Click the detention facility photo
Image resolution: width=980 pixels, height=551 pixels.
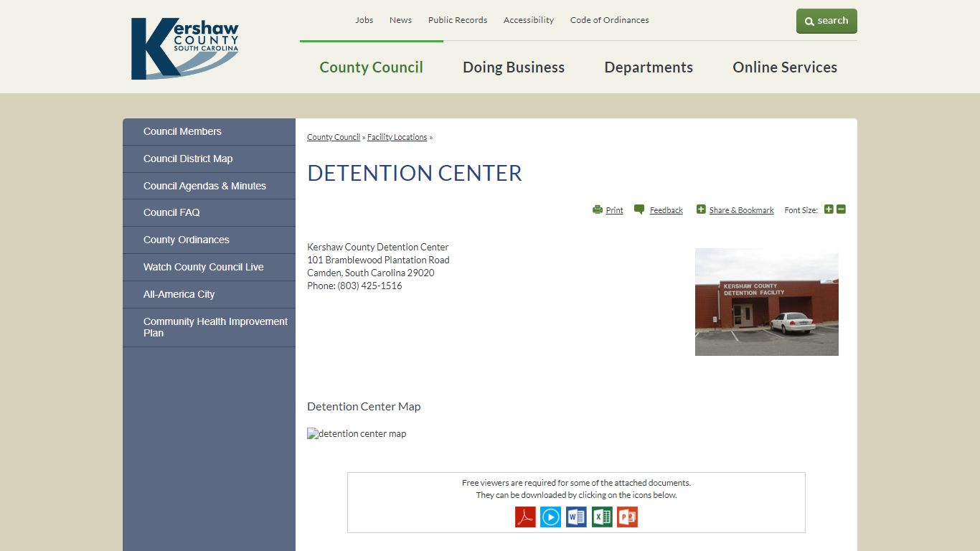767,302
